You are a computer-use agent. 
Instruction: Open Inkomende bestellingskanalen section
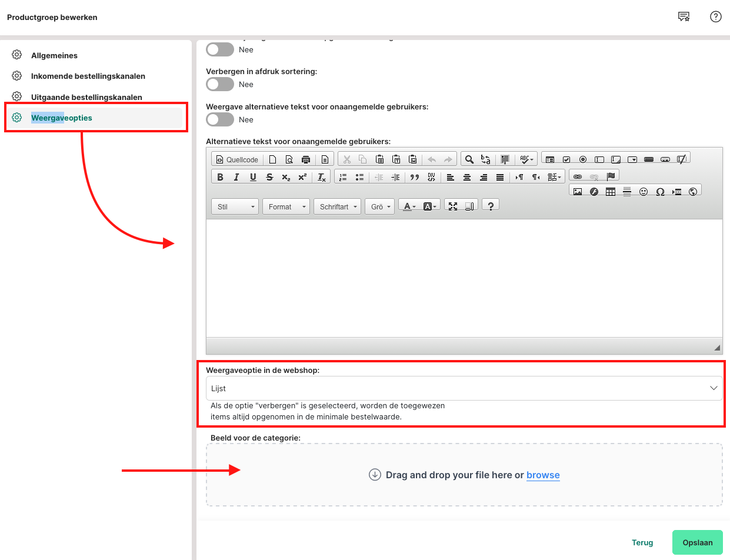[x=88, y=76]
